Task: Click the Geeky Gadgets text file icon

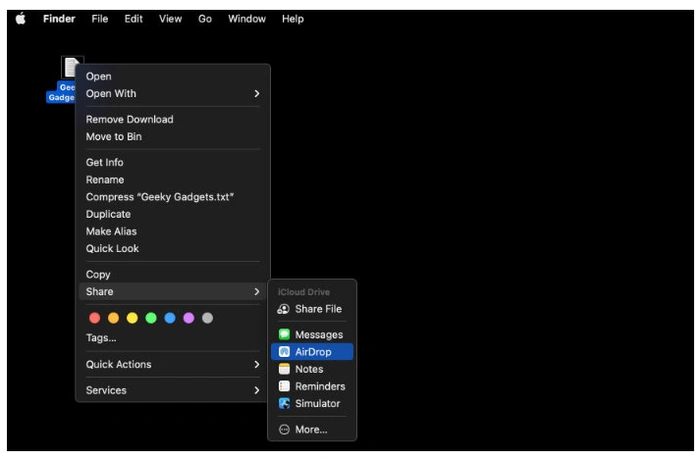Action: pos(72,67)
